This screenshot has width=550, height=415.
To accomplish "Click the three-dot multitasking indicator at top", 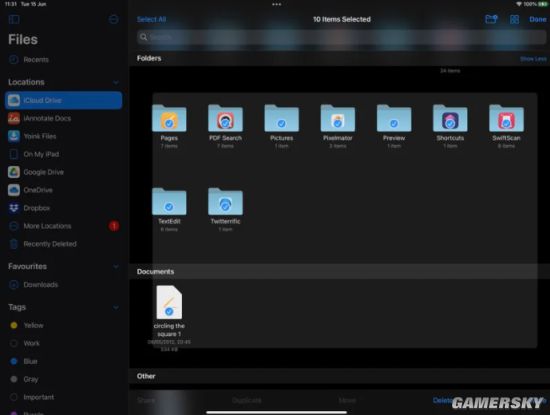I will click(276, 5).
